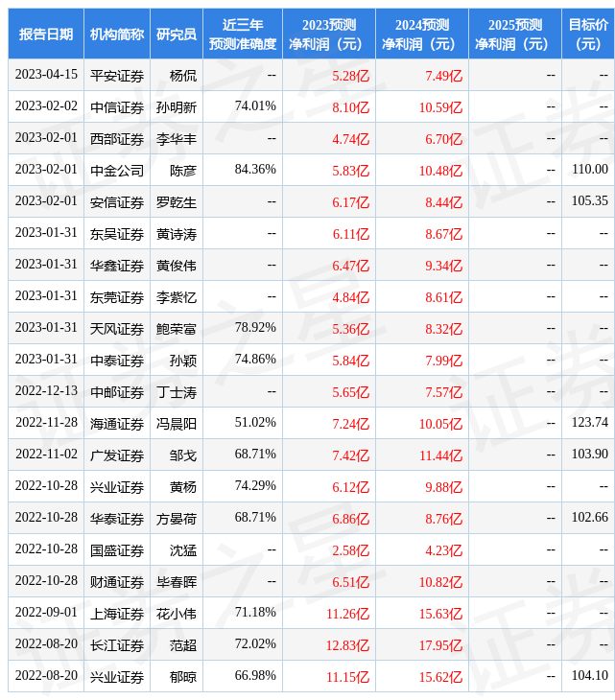
Task: Click the 目标价 column header
Action: click(588, 34)
